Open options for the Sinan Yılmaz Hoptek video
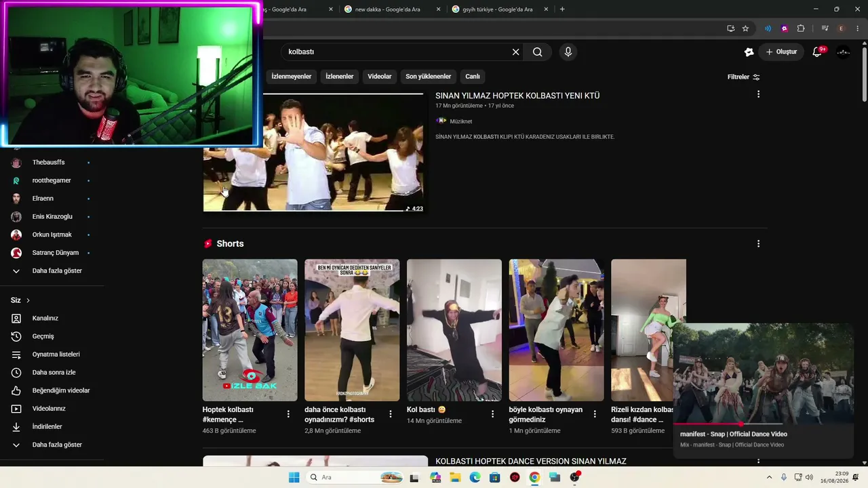 pyautogui.click(x=758, y=94)
